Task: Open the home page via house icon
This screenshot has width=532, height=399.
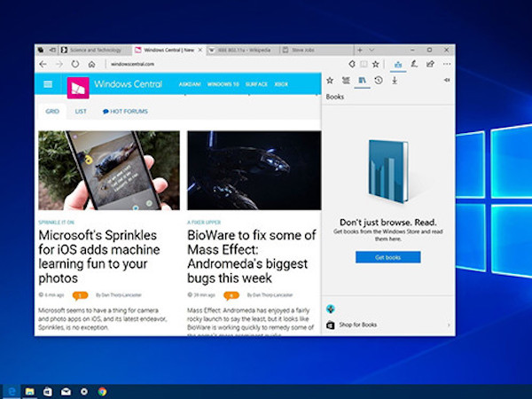Action: tap(91, 64)
